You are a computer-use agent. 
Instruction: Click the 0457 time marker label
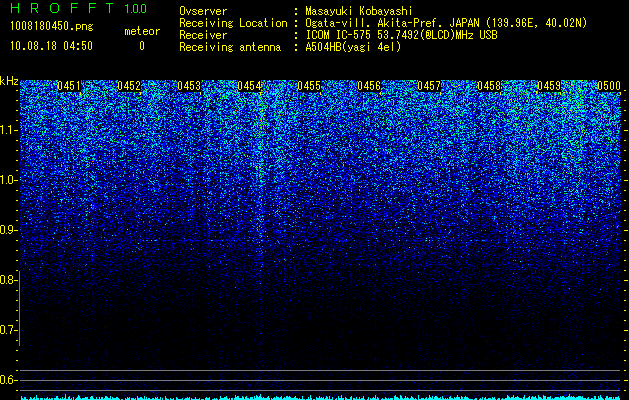(x=429, y=86)
